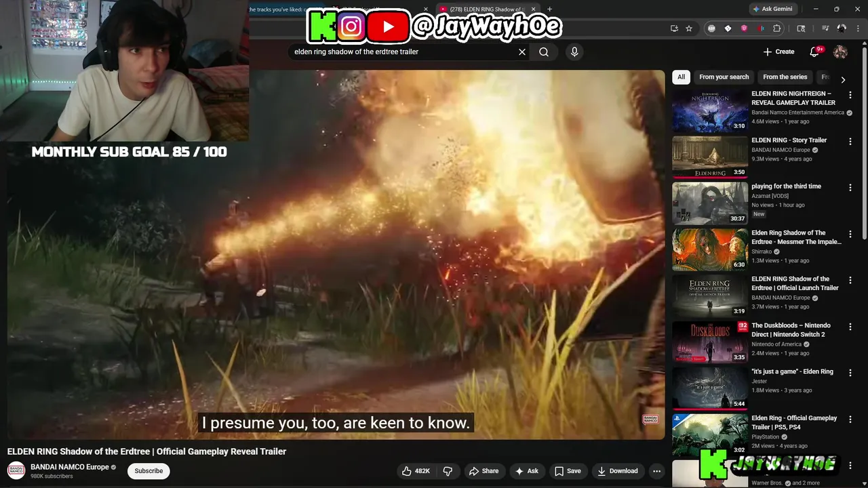Subscribe to BANDAI NAMCO Europe

tap(149, 471)
